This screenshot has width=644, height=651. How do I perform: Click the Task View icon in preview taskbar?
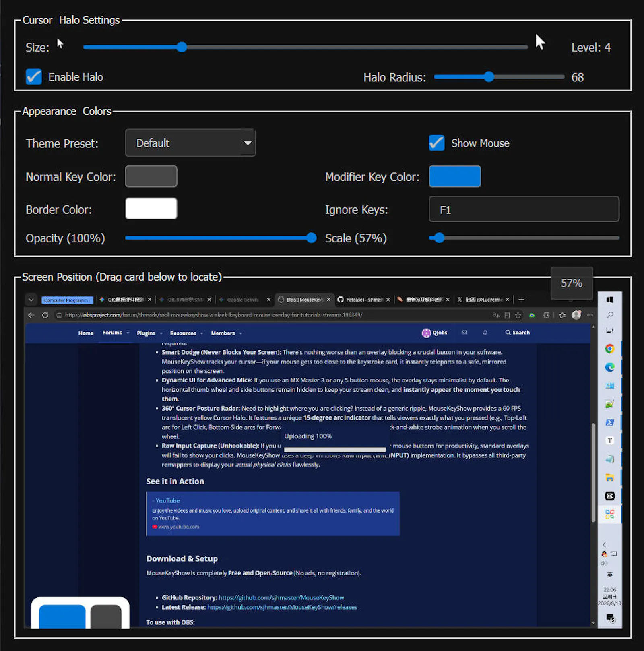click(x=610, y=331)
